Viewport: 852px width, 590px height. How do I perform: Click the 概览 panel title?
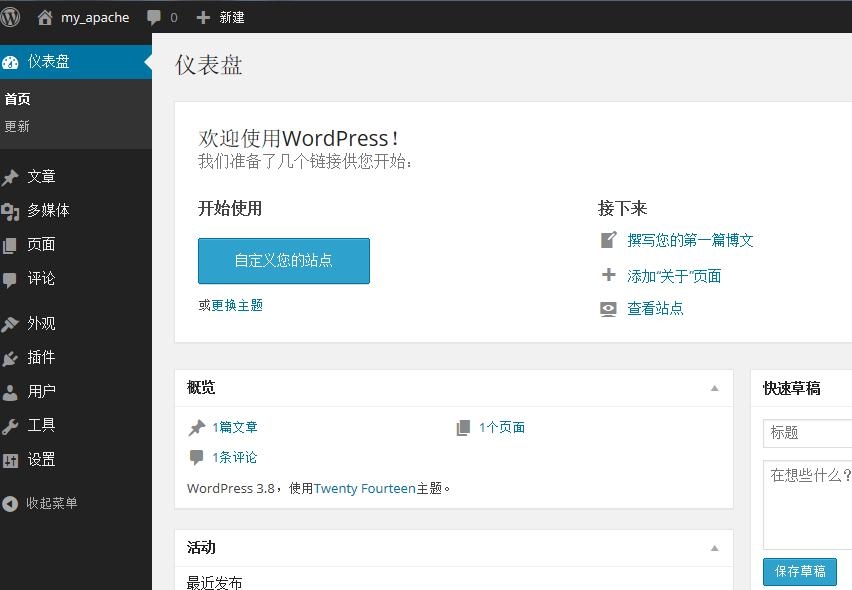(201, 387)
